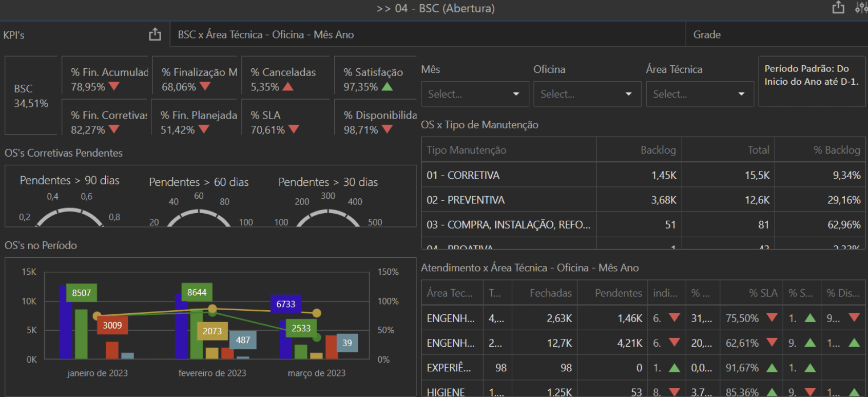Image resolution: width=868 pixels, height=397 pixels.
Task: Sort by Total column header
Action: click(x=728, y=150)
